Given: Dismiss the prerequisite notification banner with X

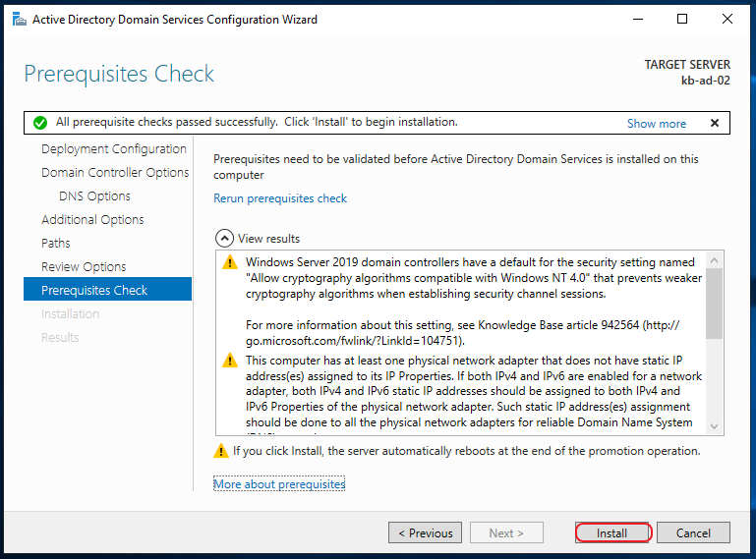Looking at the screenshot, I should [715, 123].
